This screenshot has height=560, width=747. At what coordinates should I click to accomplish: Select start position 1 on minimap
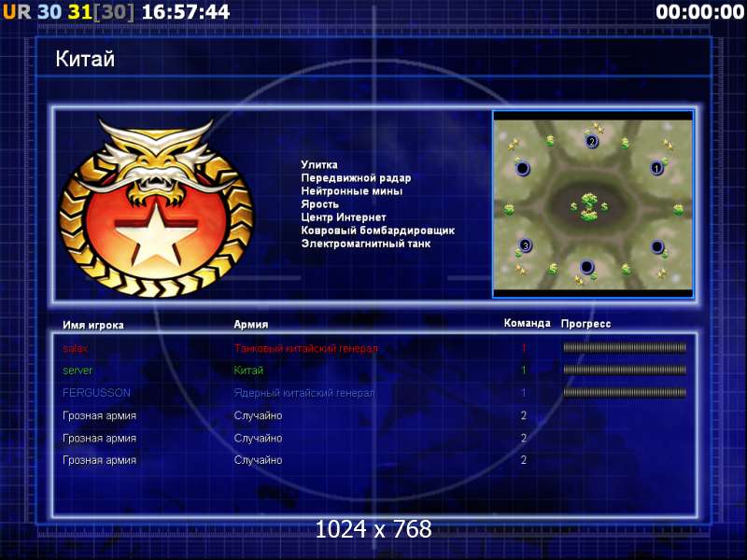click(657, 168)
